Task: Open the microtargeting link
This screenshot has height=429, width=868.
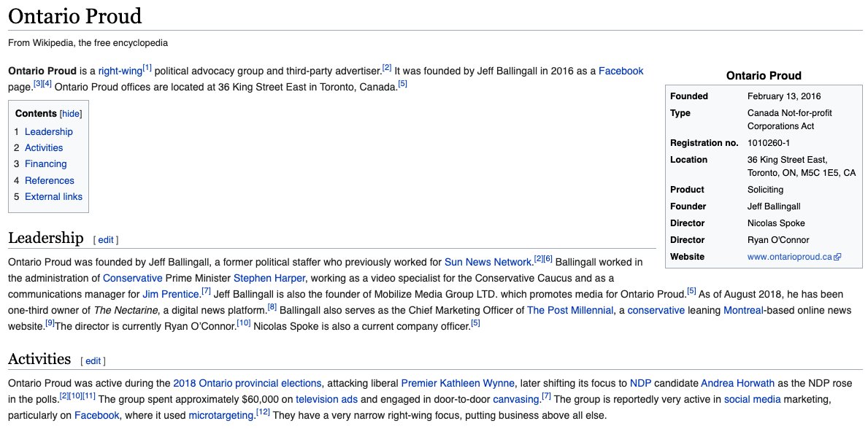Action: pyautogui.click(x=221, y=415)
